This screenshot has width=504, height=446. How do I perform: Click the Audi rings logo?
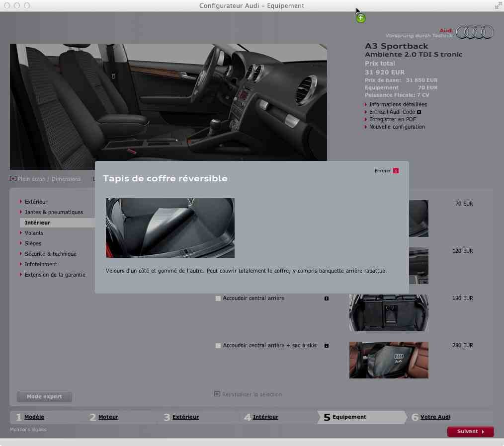(475, 33)
